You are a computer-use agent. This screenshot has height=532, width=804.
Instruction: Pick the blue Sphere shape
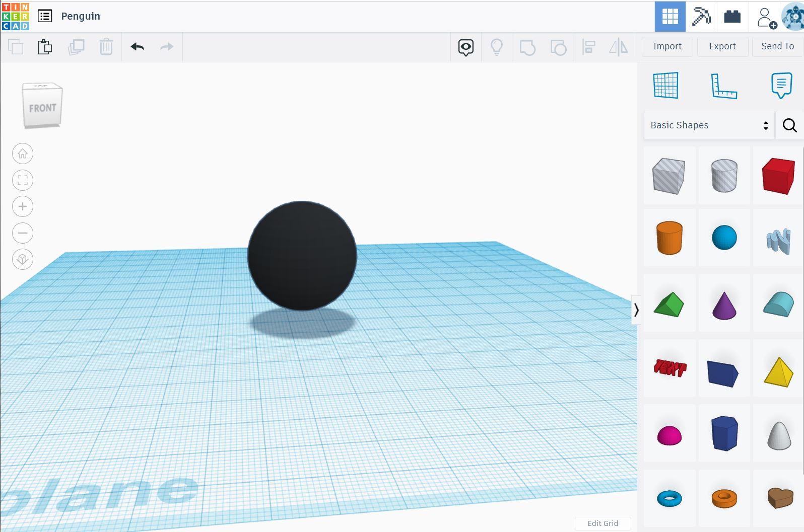coord(724,238)
